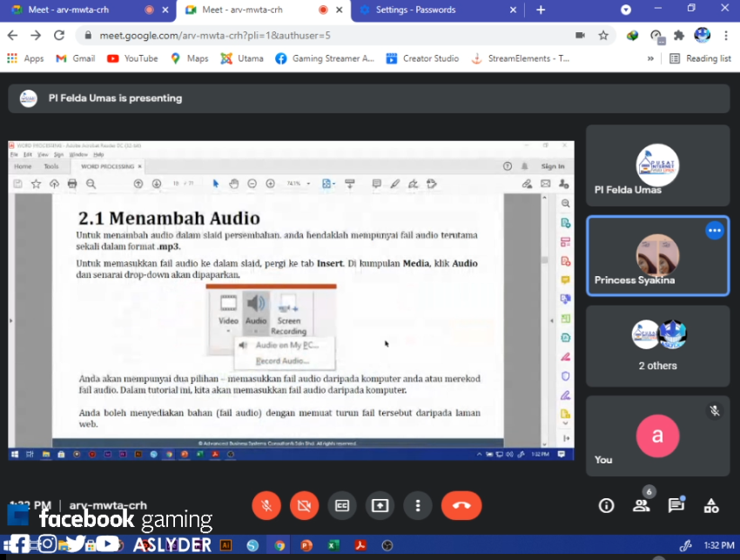Open the Reading list
Image resolution: width=740 pixels, height=560 pixels.
[700, 58]
